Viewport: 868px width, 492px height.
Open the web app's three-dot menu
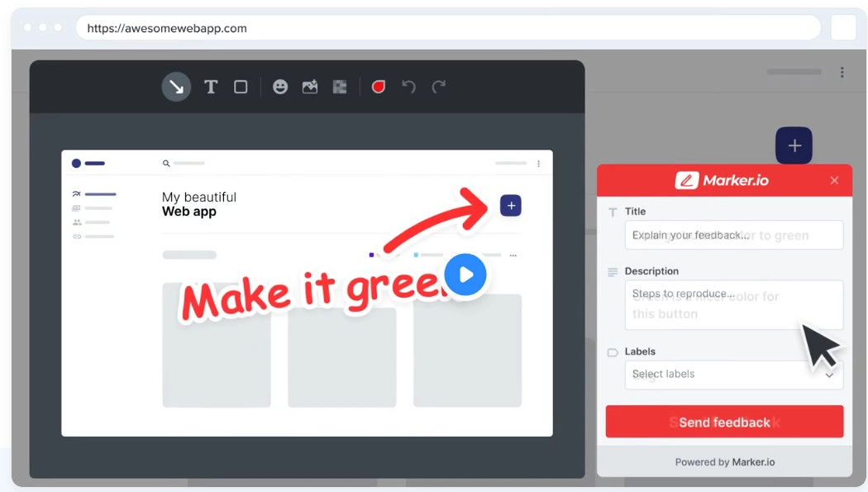pos(539,163)
